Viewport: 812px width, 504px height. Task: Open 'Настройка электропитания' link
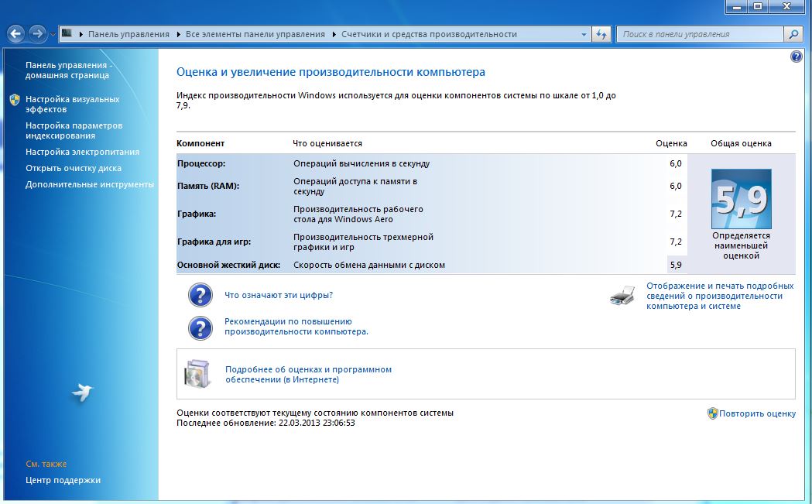point(82,152)
